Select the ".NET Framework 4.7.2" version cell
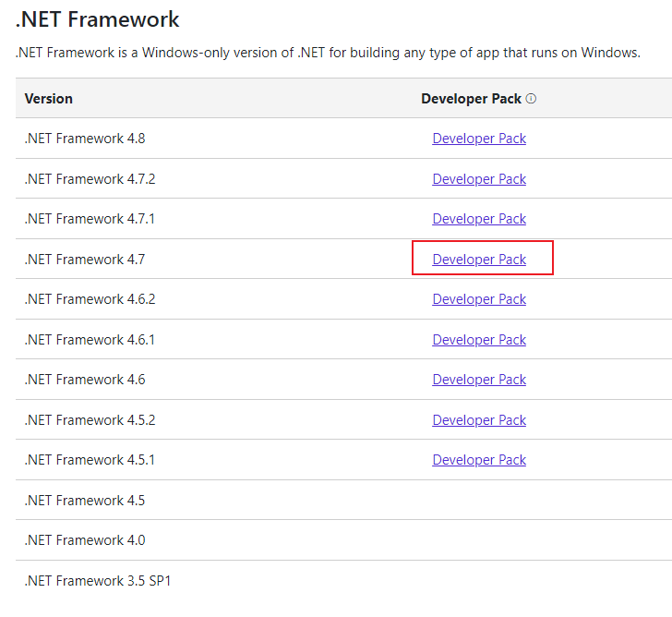Image resolution: width=672 pixels, height=617 pixels. coord(90,179)
